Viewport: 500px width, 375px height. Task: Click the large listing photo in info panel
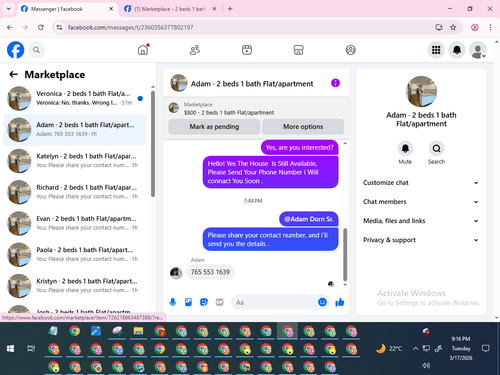(x=421, y=92)
